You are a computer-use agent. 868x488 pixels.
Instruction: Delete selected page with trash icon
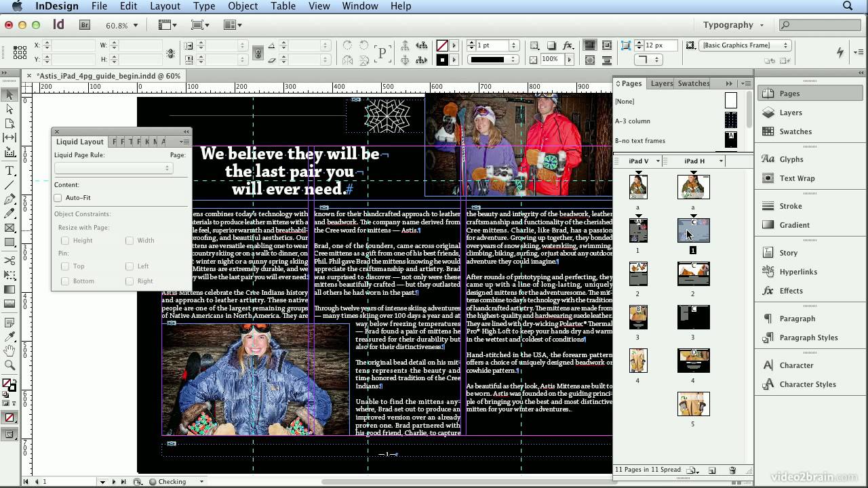[x=732, y=470]
